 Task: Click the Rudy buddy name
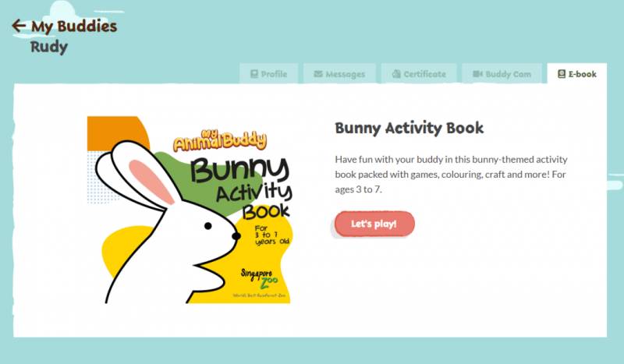click(49, 47)
